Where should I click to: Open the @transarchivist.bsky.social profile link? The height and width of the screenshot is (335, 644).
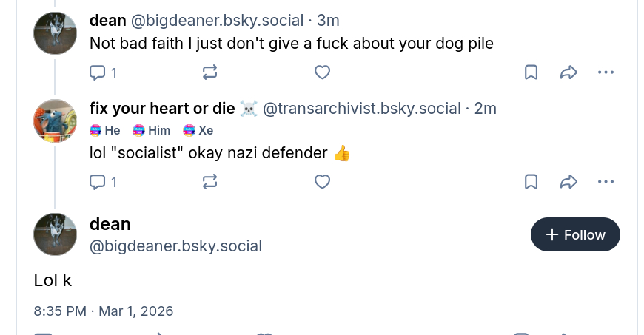(x=362, y=109)
